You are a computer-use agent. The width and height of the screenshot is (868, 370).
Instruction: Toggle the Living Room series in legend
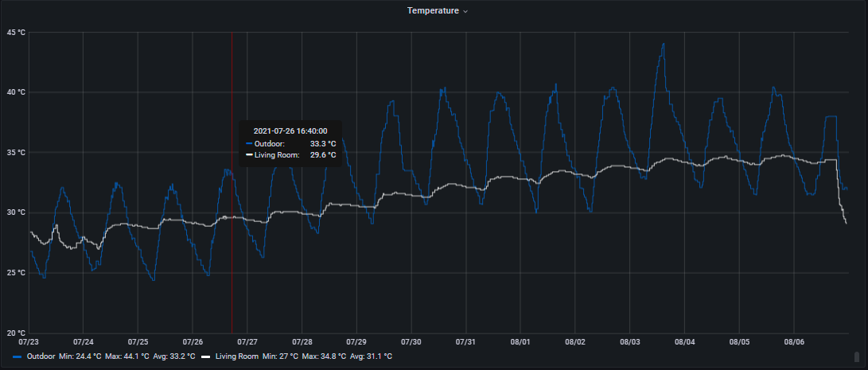point(236,356)
